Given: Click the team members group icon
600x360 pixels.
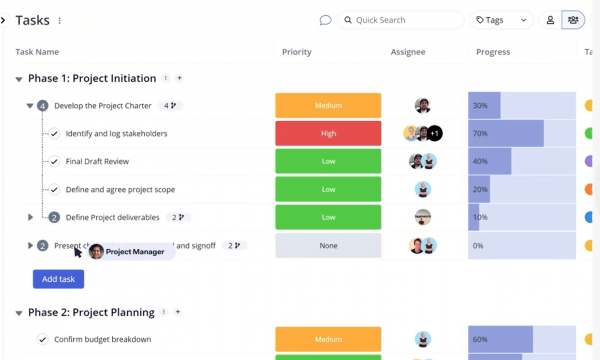Looking at the screenshot, I should point(573,20).
